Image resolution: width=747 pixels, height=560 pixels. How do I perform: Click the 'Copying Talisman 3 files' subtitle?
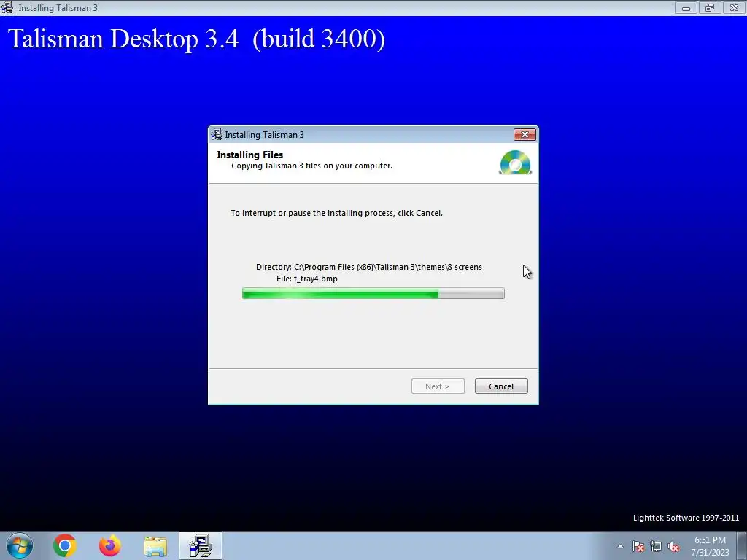pos(311,166)
